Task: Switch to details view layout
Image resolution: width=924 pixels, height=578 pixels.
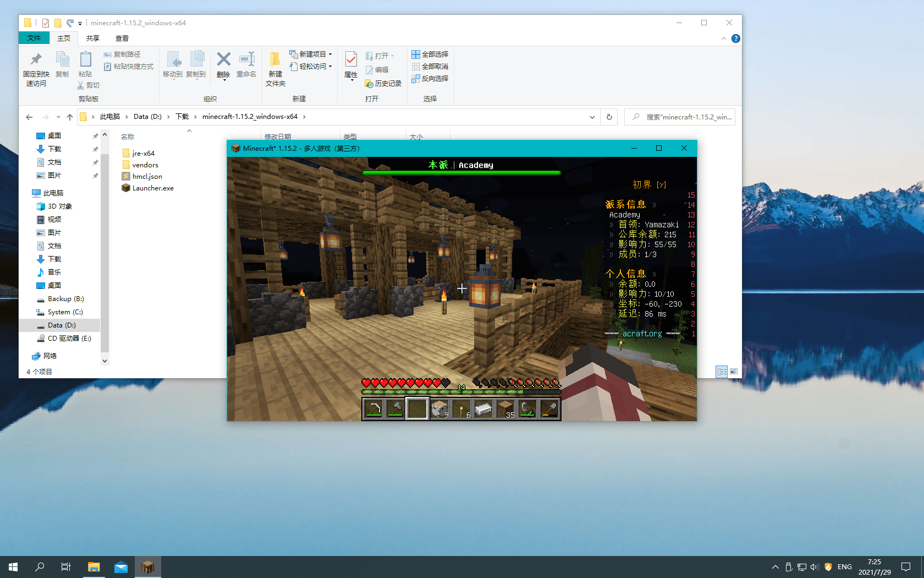Action: point(722,372)
